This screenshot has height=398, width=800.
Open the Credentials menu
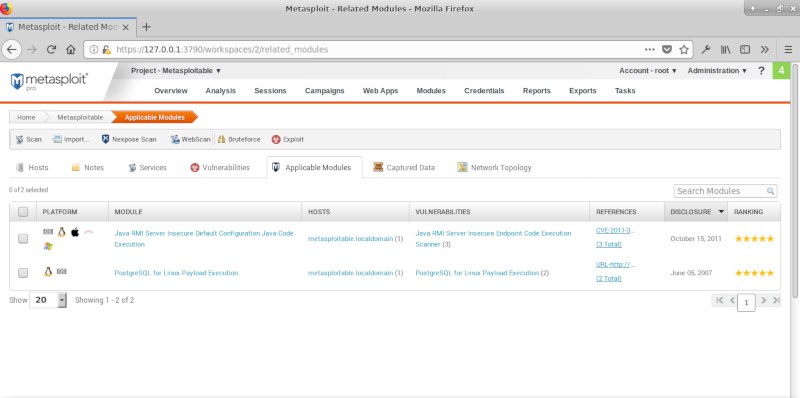(484, 91)
